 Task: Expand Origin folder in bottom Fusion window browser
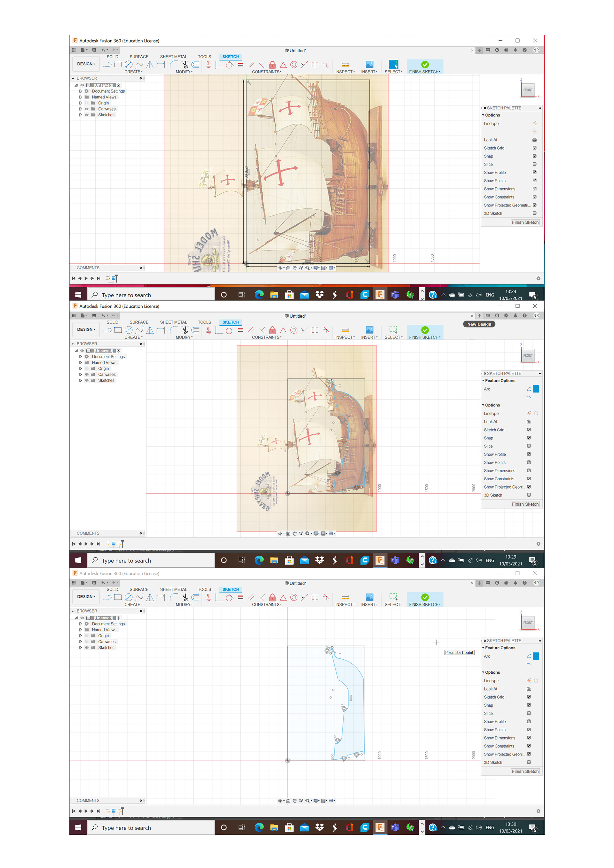coord(80,636)
